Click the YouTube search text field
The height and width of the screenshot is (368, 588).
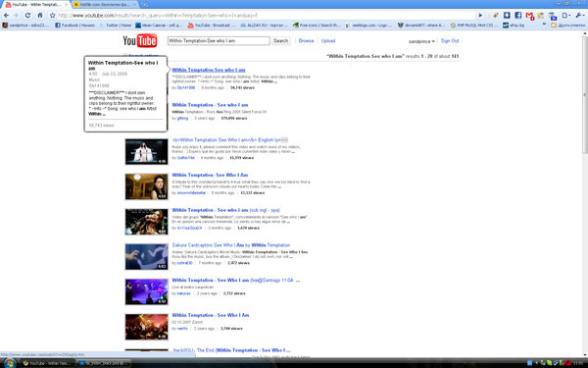(219, 40)
